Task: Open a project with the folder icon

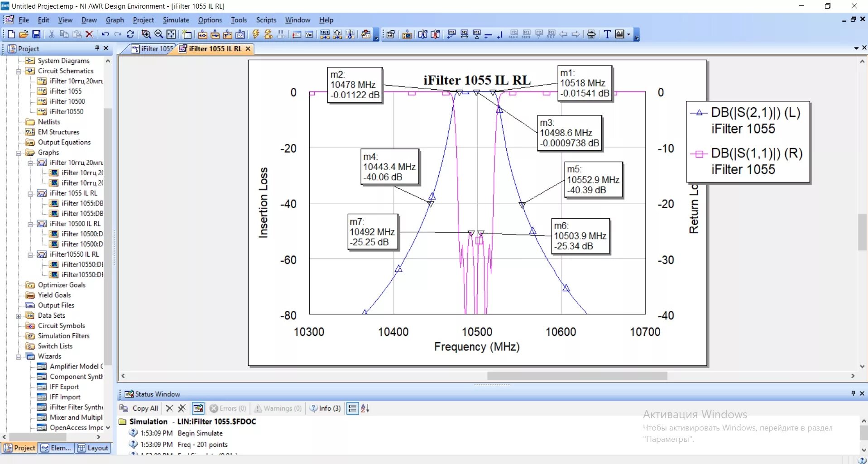Action: click(x=24, y=34)
